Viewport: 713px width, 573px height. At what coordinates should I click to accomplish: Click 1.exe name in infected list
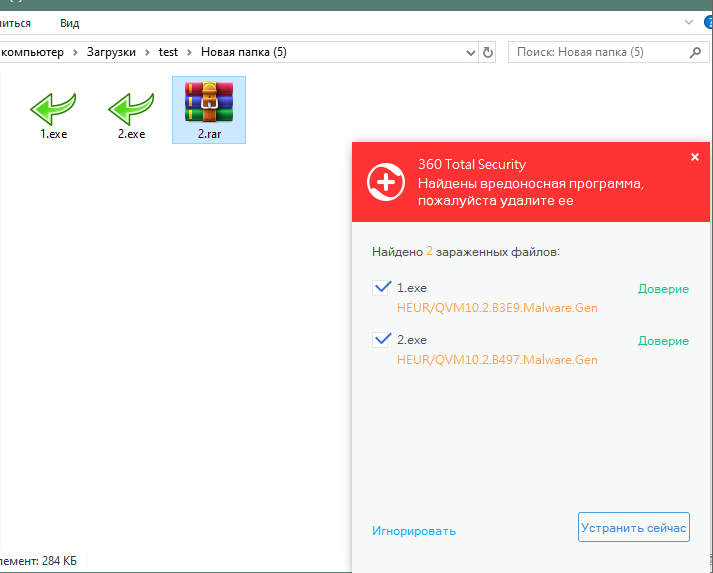tap(412, 288)
